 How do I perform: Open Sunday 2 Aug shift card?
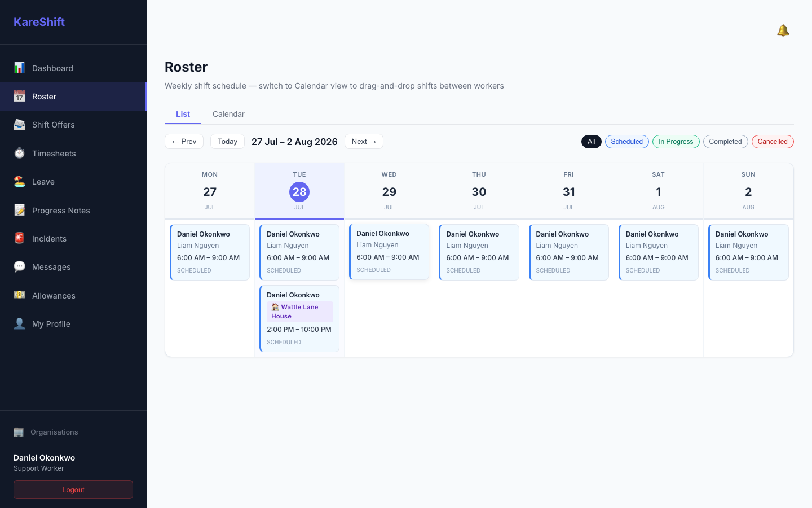[x=748, y=252]
